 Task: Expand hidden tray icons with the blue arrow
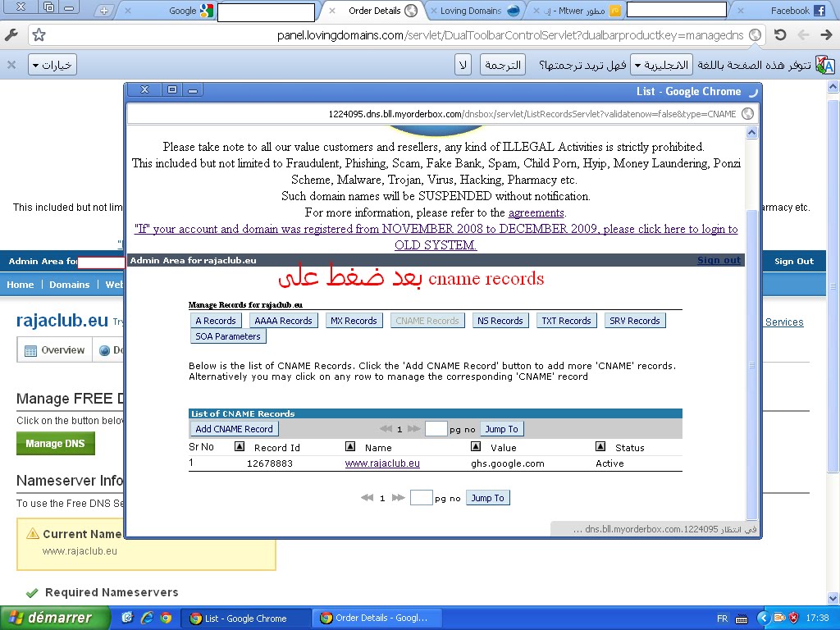pyautogui.click(x=764, y=619)
